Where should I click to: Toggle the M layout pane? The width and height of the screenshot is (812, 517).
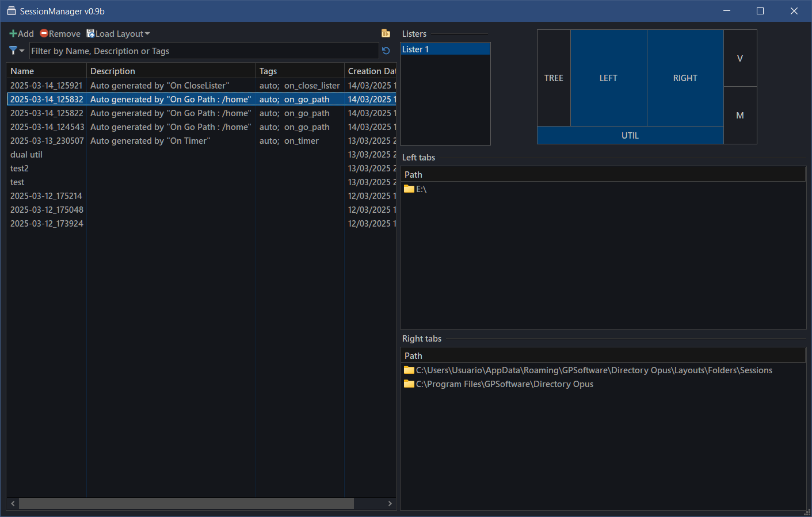pos(740,115)
